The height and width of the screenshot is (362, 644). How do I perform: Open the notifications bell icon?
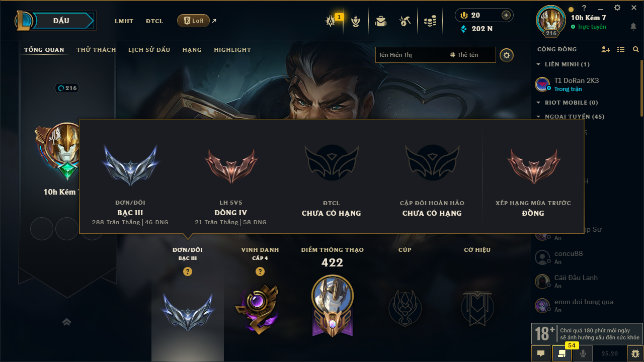pyautogui.click(x=633, y=26)
